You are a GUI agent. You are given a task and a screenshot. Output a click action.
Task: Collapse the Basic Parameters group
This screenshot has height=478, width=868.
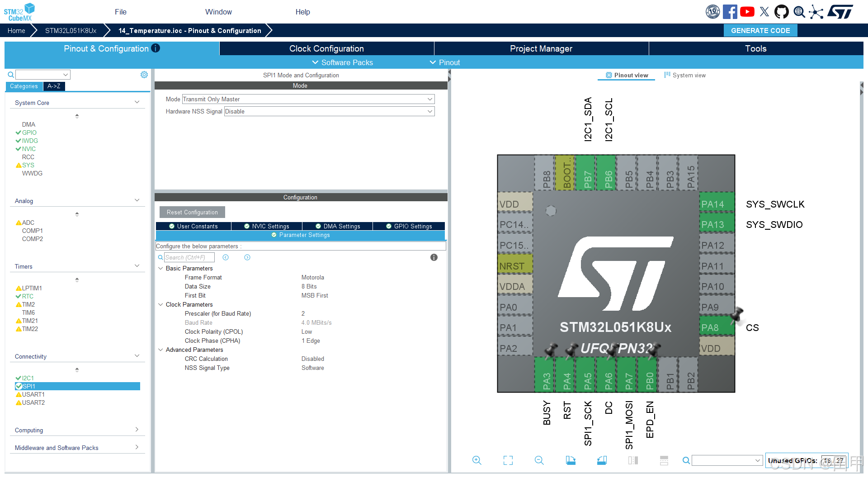click(160, 268)
